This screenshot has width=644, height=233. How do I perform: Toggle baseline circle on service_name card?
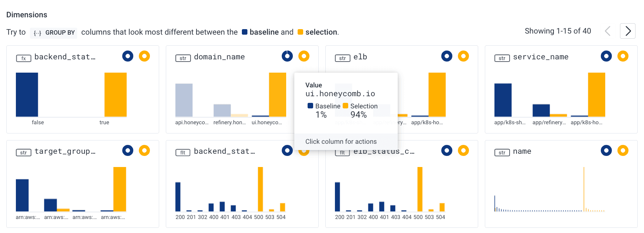[x=606, y=56]
